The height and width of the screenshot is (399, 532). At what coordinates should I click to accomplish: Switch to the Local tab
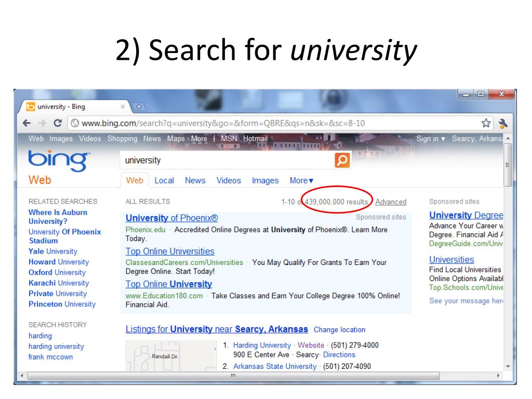pos(164,180)
